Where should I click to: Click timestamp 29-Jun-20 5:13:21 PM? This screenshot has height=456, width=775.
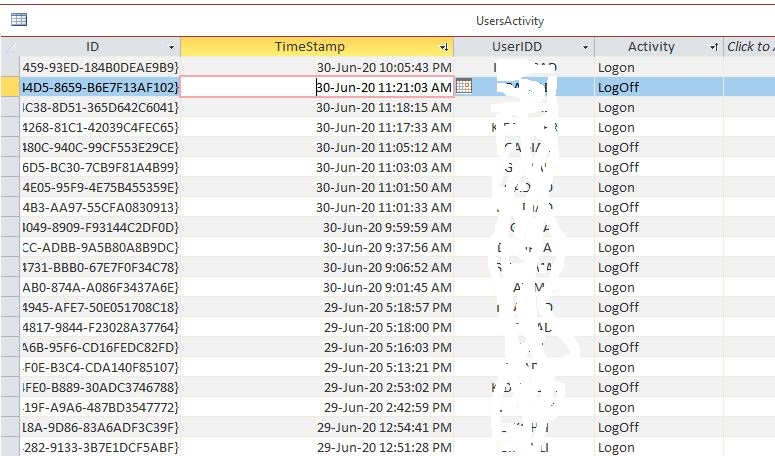coord(388,368)
